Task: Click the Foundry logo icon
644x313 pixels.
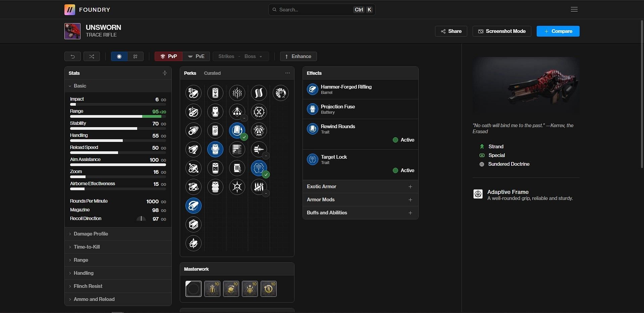Action: (70, 10)
